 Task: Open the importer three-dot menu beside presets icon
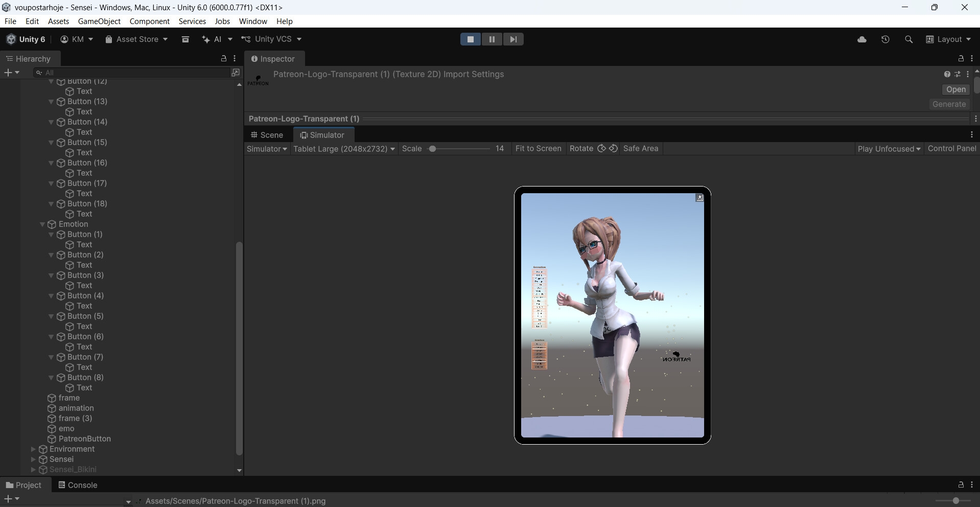click(968, 74)
